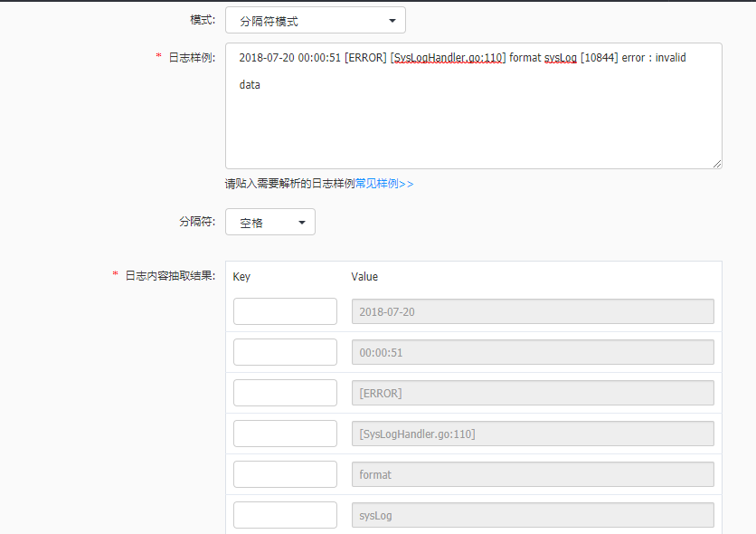Click the Value box containing sysLog
This screenshot has width=756, height=534.
click(533, 515)
